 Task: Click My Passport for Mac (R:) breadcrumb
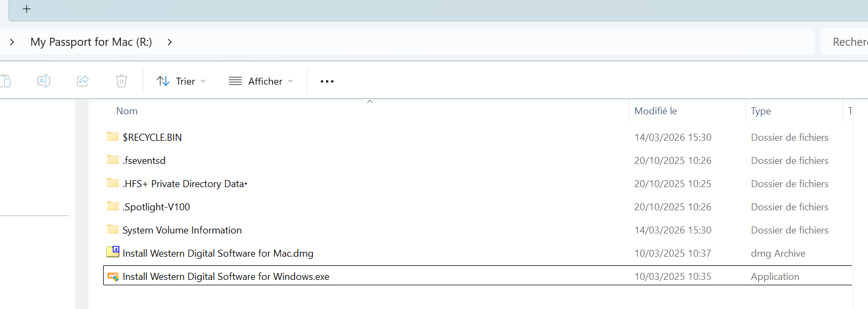click(91, 42)
